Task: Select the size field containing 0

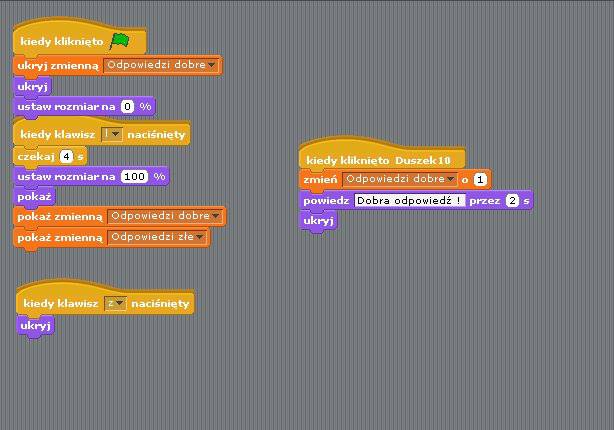Action: click(x=127, y=106)
